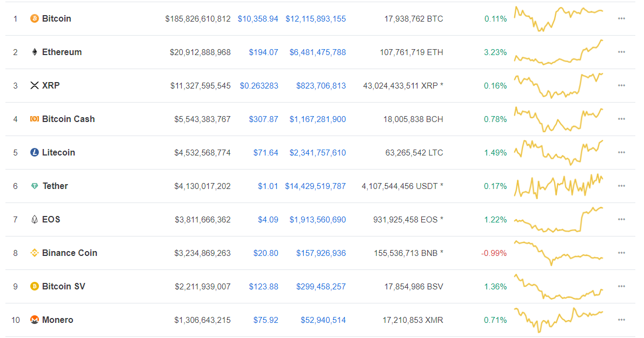Image resolution: width=644 pixels, height=338 pixels.
Task: Click Monero price $75.92
Action: 265,320
